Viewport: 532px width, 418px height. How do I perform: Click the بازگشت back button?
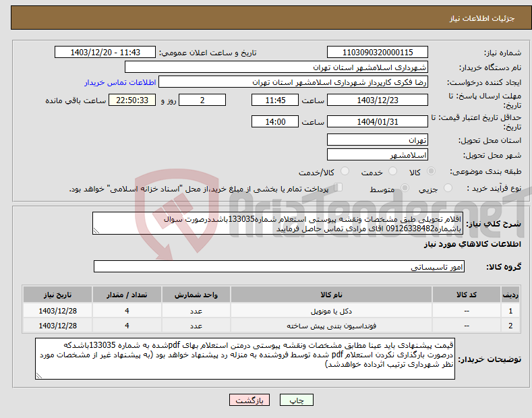(x=249, y=400)
